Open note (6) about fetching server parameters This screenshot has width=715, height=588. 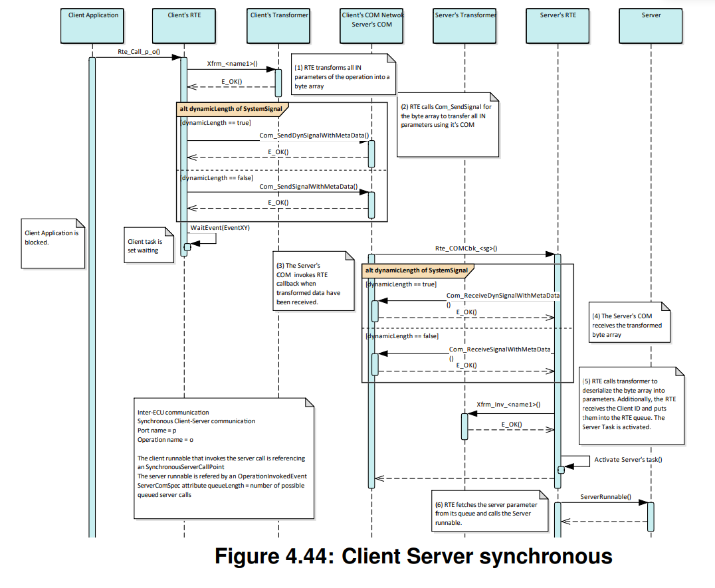[x=490, y=512]
